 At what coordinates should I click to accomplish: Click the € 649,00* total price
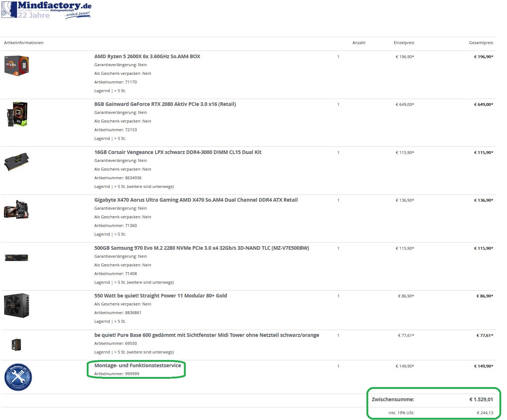tap(484, 104)
